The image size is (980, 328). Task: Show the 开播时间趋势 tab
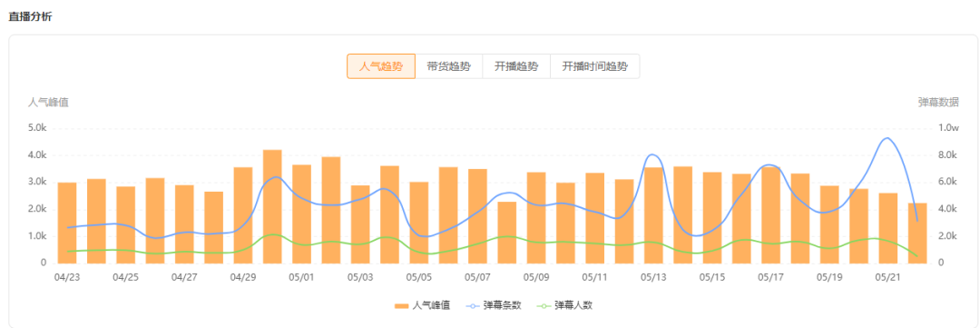(595, 66)
